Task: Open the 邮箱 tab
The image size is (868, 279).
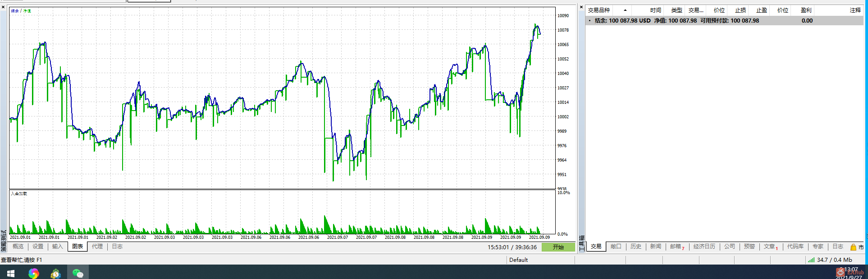Action: pos(677,246)
